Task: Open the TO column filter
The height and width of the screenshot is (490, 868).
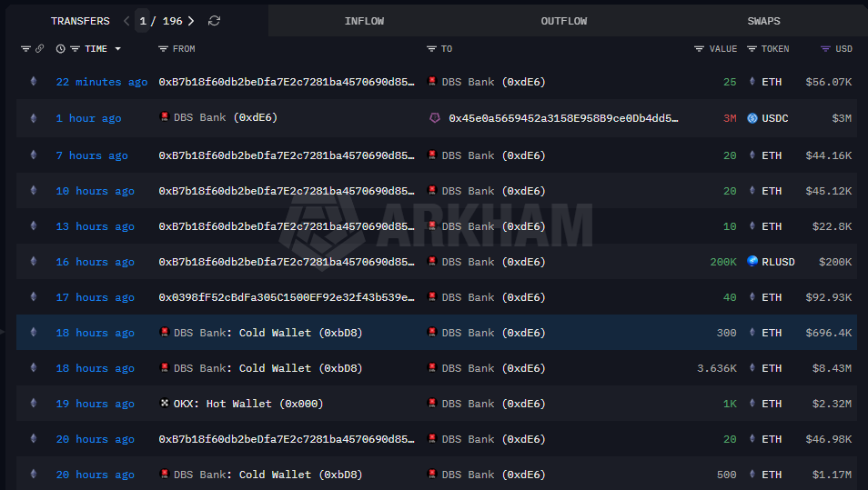Action: click(x=431, y=49)
